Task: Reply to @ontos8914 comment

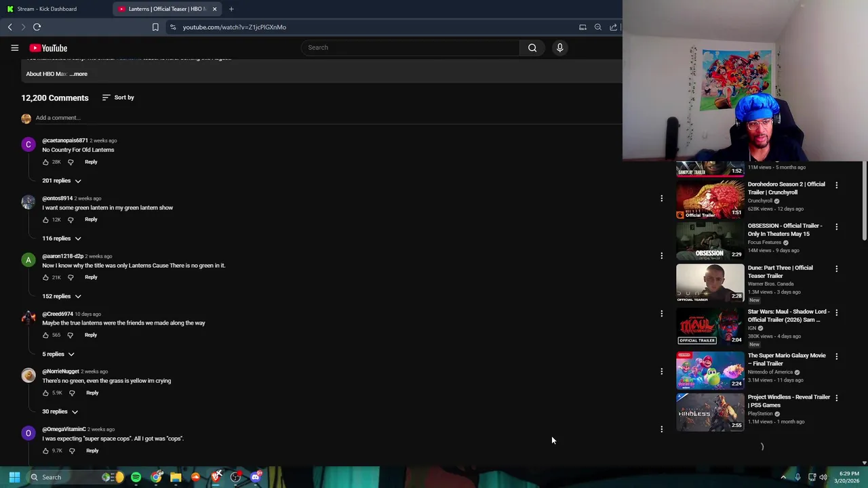Action: coord(91,220)
